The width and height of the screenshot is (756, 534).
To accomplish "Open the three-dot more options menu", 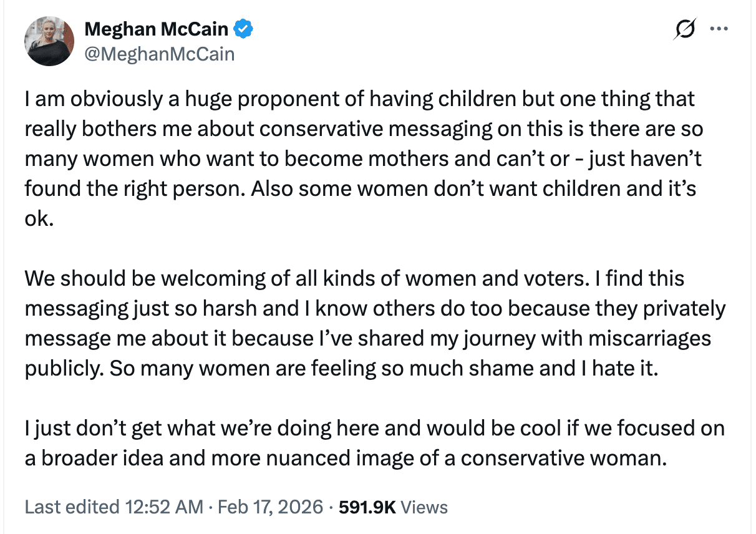I will pyautogui.click(x=719, y=29).
